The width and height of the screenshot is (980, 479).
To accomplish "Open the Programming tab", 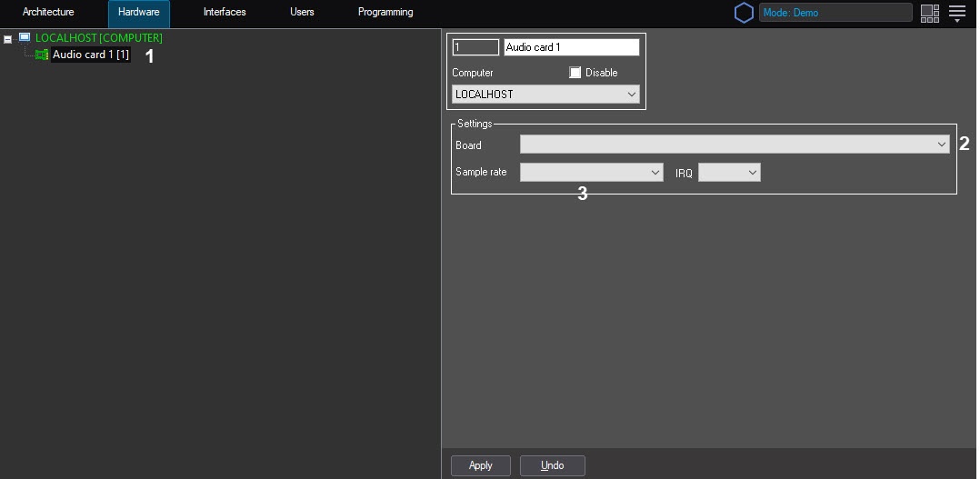I will 385,12.
